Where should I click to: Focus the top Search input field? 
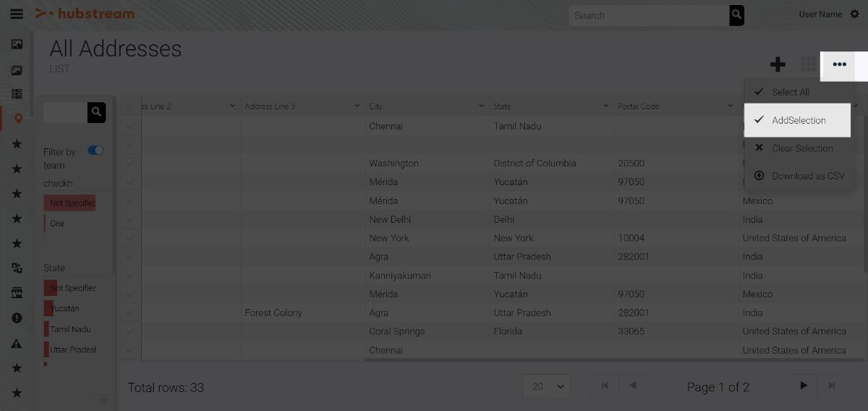648,15
